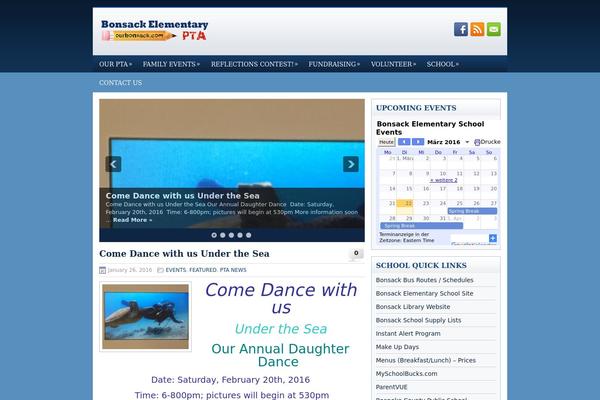Open the FEATURED category link

point(203,270)
